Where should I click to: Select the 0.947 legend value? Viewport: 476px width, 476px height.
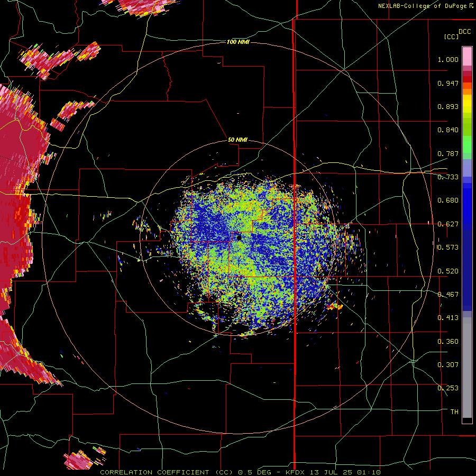(x=448, y=83)
